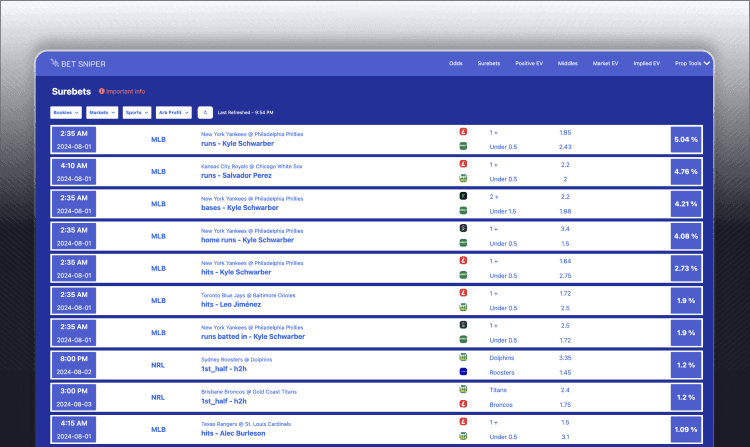The width and height of the screenshot is (750, 447).
Task: Click the green bookie icon in bases Kyle Schwarber row
Action: point(463,210)
